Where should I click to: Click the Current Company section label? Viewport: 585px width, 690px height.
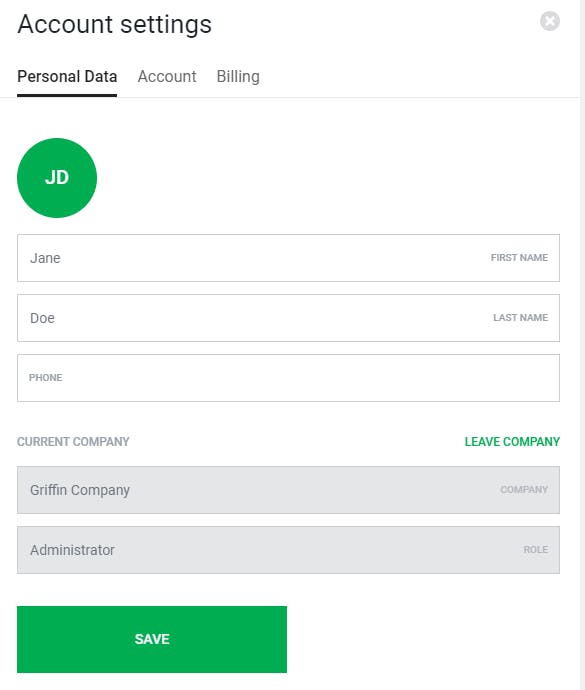[73, 441]
